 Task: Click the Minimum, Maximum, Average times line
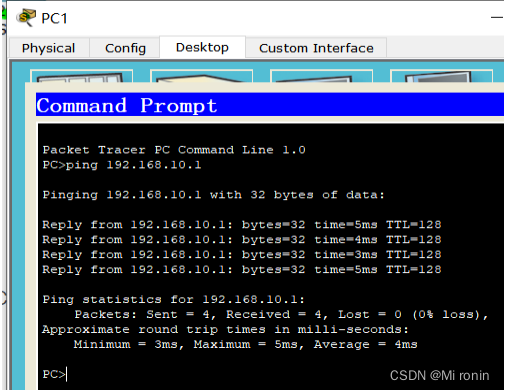coord(245,344)
